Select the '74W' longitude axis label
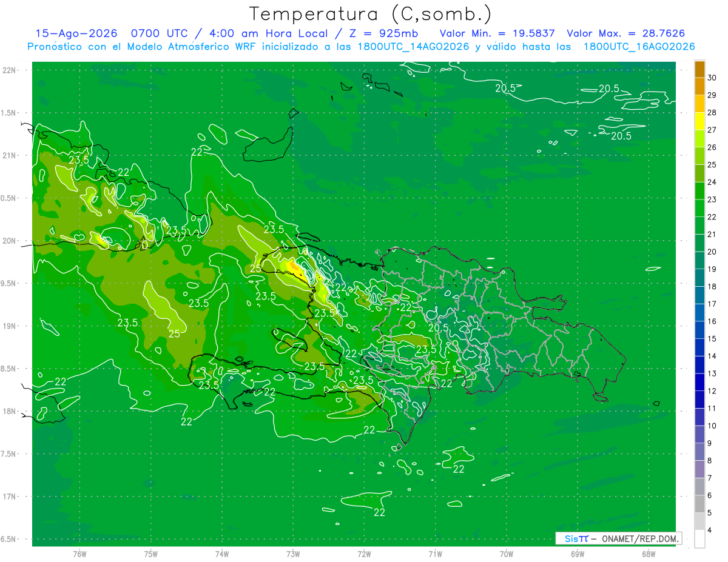Viewport: 728px width, 562px height. 221,554
